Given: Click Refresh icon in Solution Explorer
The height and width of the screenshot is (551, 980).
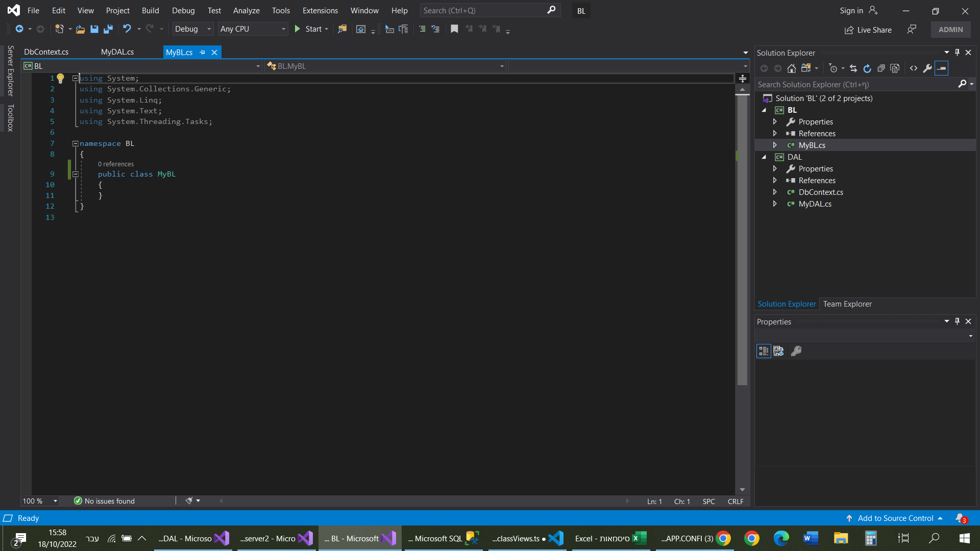Looking at the screenshot, I should pos(867,68).
